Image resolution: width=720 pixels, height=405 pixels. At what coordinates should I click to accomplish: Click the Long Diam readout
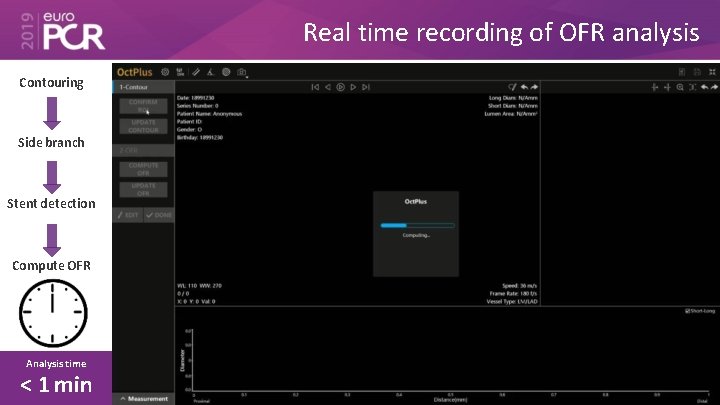513,98
